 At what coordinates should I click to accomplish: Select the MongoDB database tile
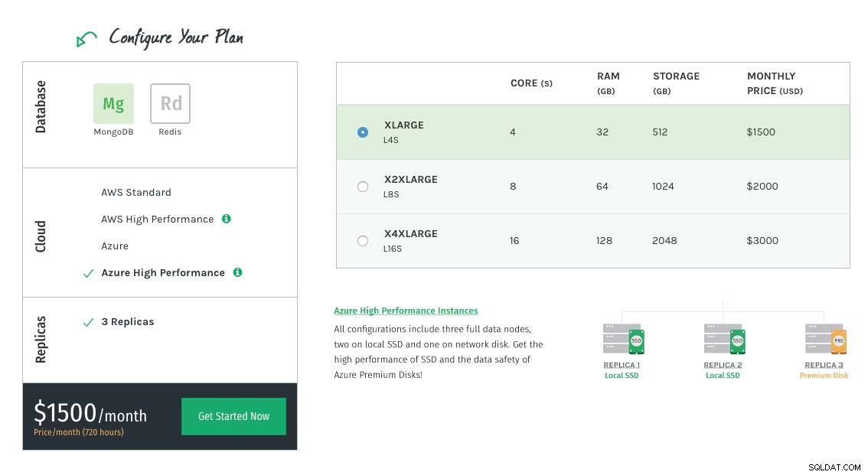(x=113, y=103)
